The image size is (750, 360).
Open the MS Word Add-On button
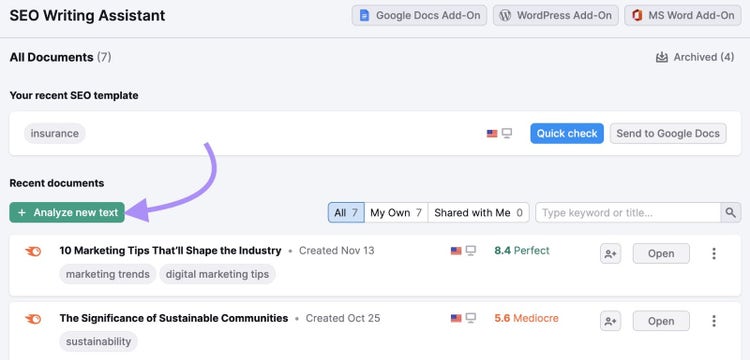pyautogui.click(x=683, y=15)
